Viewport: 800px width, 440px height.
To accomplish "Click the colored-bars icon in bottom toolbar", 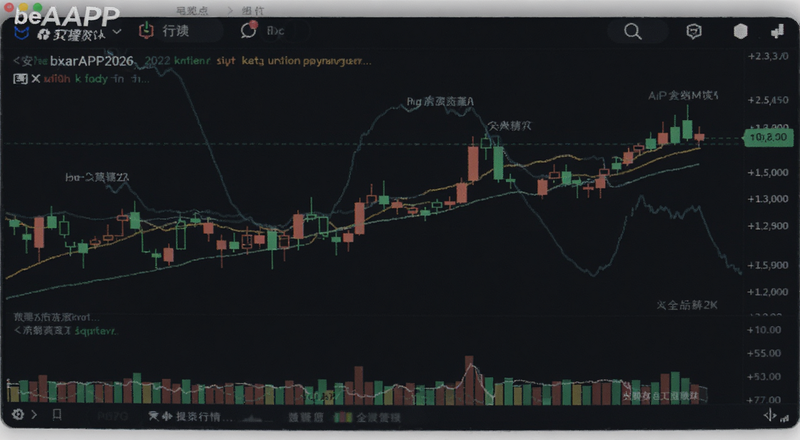I will (342, 418).
